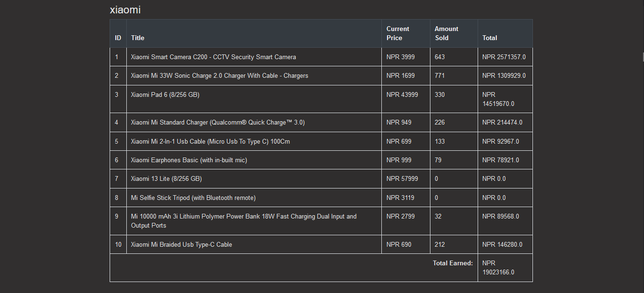Click the Total column header
The width and height of the screenshot is (644, 293).
(x=505, y=38)
